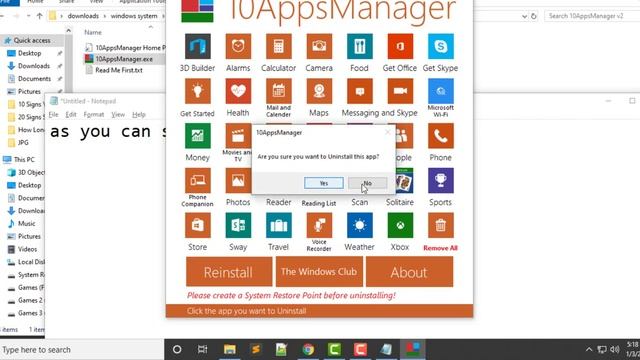This screenshot has width=640, height=360.
Task: Click the Store app icon
Action: point(198,225)
